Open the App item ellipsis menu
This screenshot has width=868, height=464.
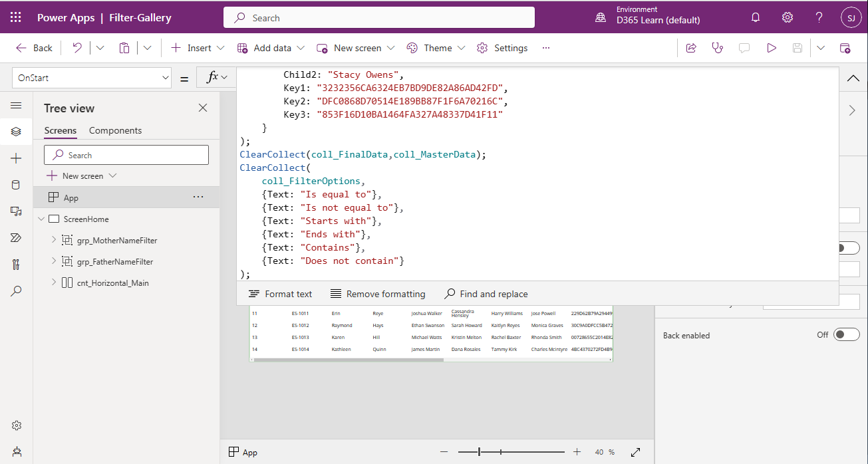point(198,197)
